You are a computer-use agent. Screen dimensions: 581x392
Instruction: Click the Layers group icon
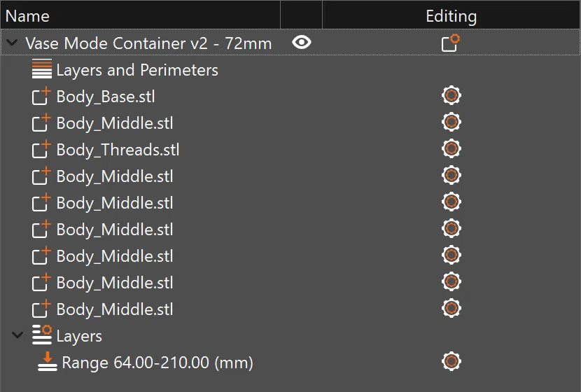click(x=42, y=335)
